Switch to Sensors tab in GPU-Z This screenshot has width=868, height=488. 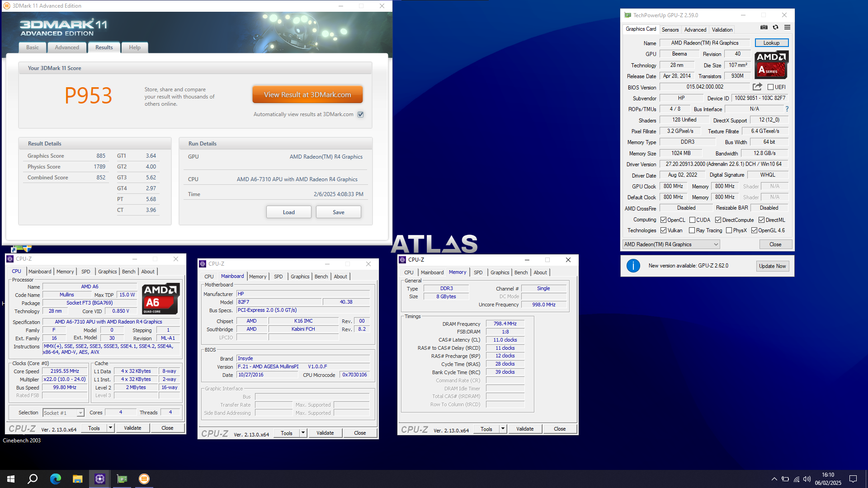[670, 30]
